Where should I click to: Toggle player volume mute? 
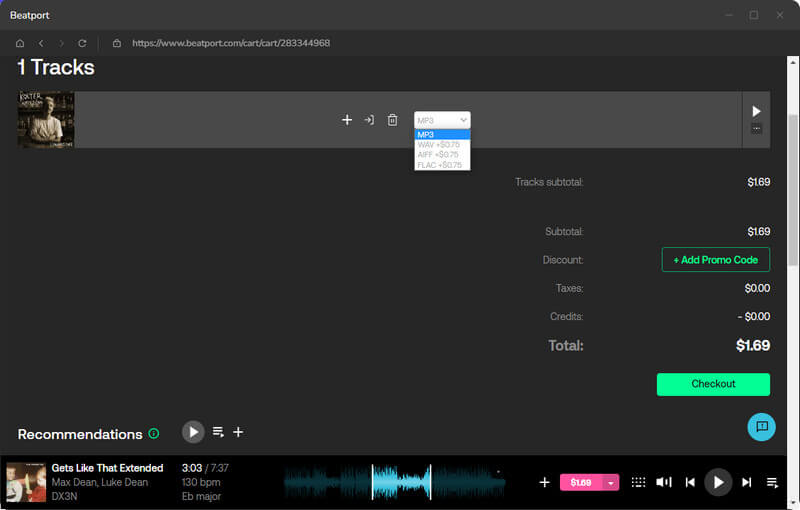click(x=664, y=482)
